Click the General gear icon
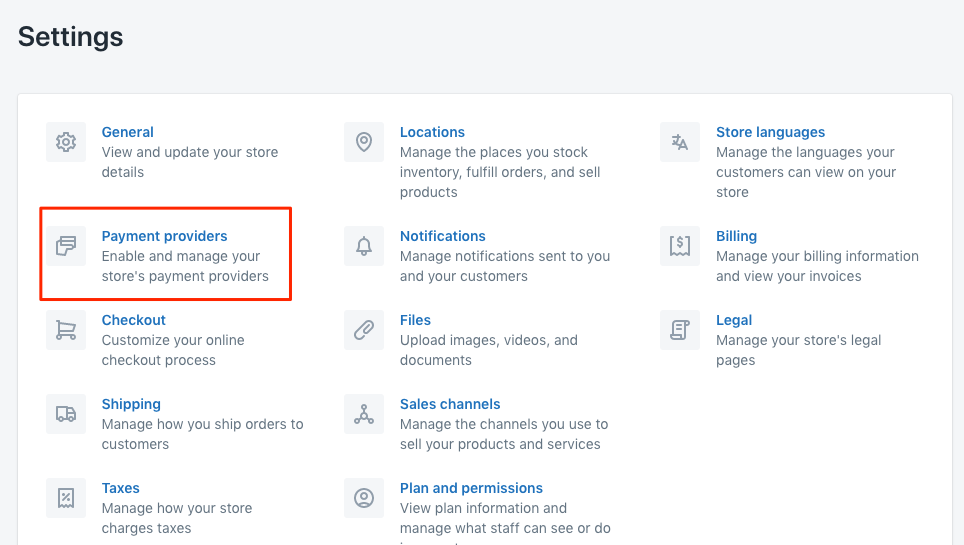Image resolution: width=964 pixels, height=545 pixels. (66, 142)
